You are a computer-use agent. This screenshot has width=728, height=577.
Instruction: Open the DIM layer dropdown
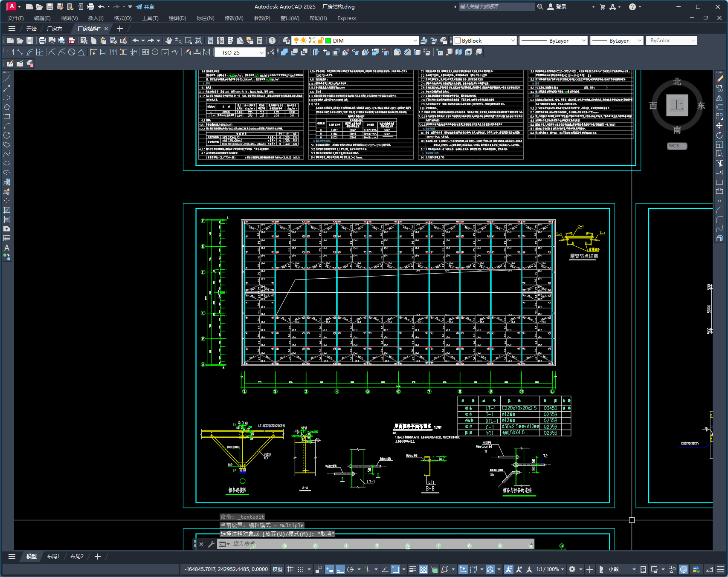point(415,40)
